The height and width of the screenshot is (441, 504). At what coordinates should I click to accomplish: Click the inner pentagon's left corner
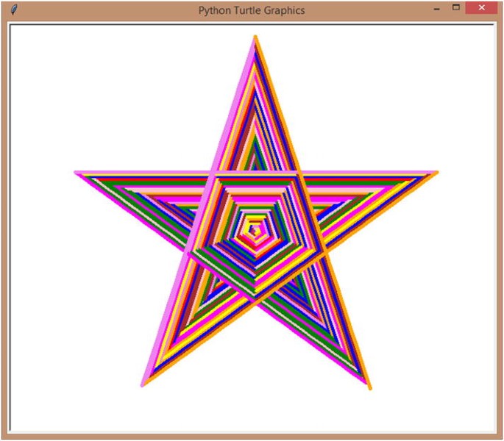point(188,254)
